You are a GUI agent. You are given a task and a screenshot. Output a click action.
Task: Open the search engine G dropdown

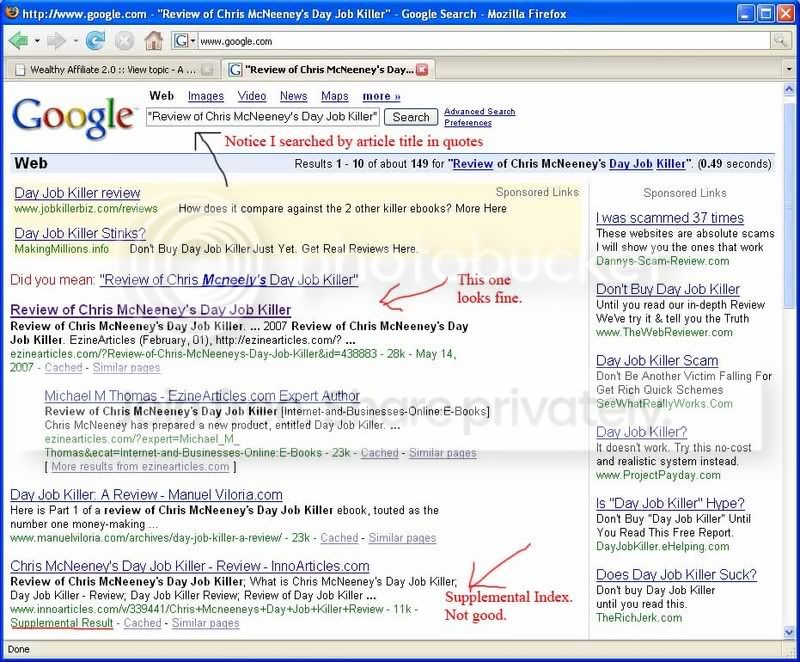[184, 41]
